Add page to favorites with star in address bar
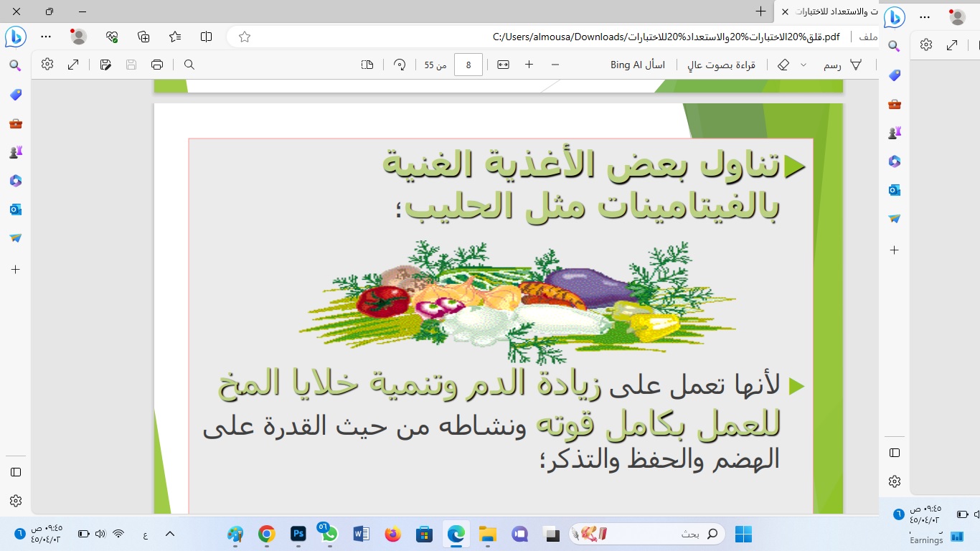This screenshot has width=980, height=551. 245,37
